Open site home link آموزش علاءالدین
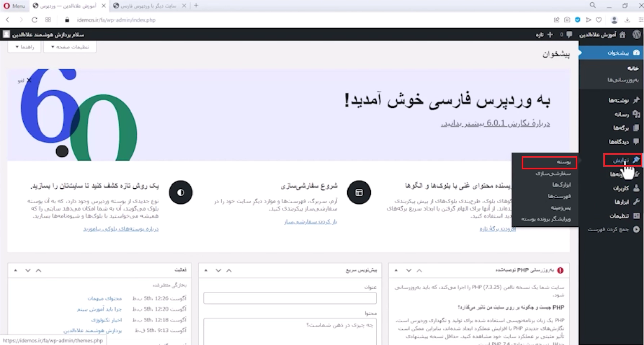 [x=602, y=34]
